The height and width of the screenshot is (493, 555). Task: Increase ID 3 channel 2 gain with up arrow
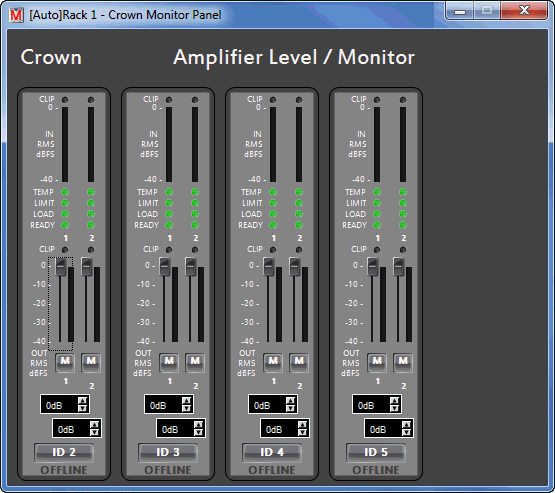[199, 425]
